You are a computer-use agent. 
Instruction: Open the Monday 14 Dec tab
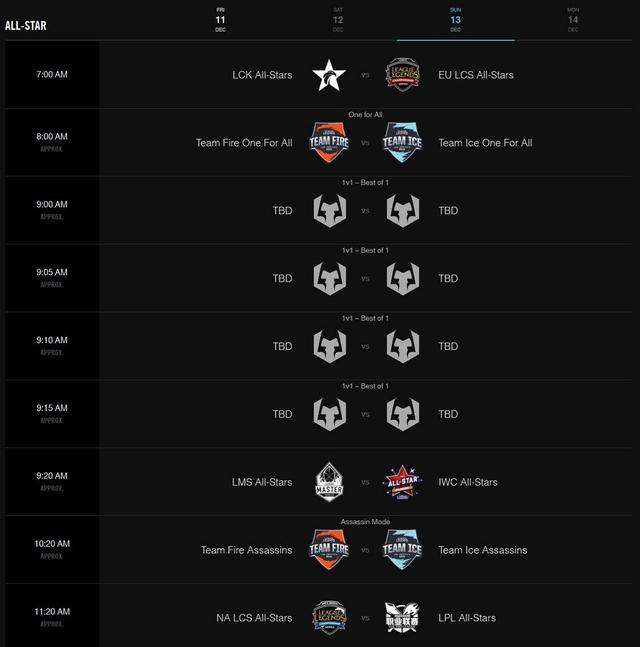pyautogui.click(x=573, y=19)
